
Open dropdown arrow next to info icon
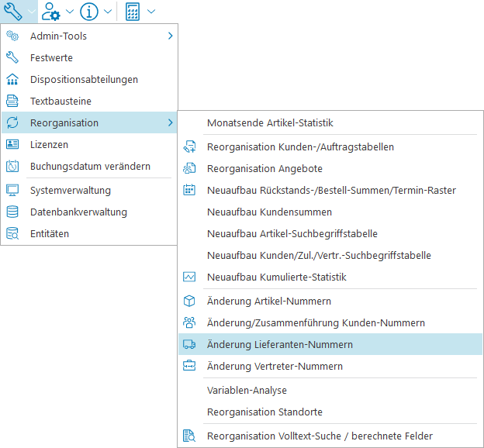[108, 12]
